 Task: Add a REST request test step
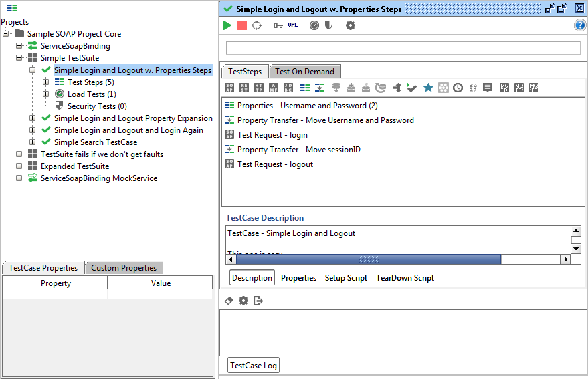click(x=244, y=88)
